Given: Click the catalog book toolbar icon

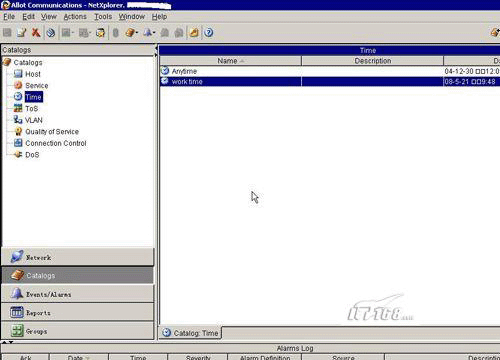Looking at the screenshot, I should pyautogui.click(x=130, y=32).
